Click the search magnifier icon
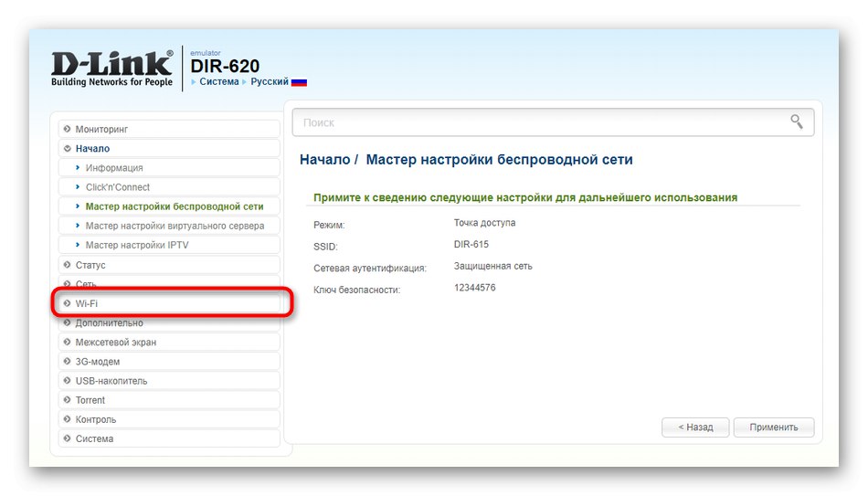 (796, 121)
